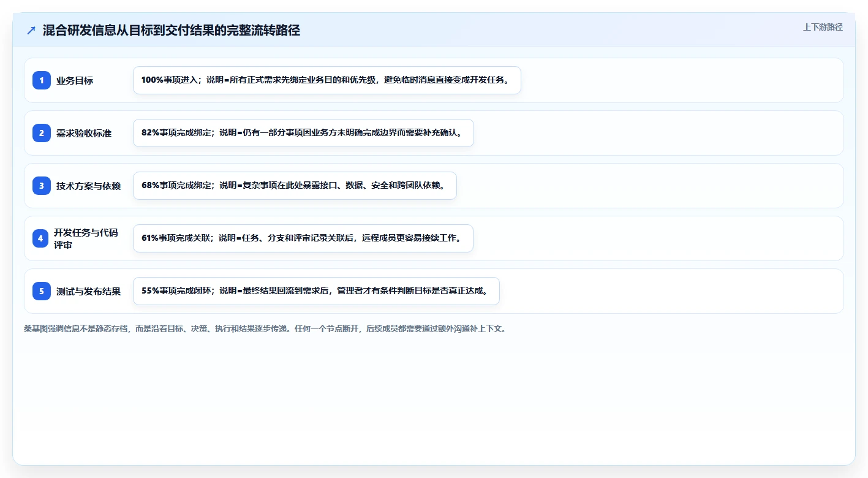Click the 上下游路径 label in the header
This screenshot has height=478, width=868.
[823, 27]
